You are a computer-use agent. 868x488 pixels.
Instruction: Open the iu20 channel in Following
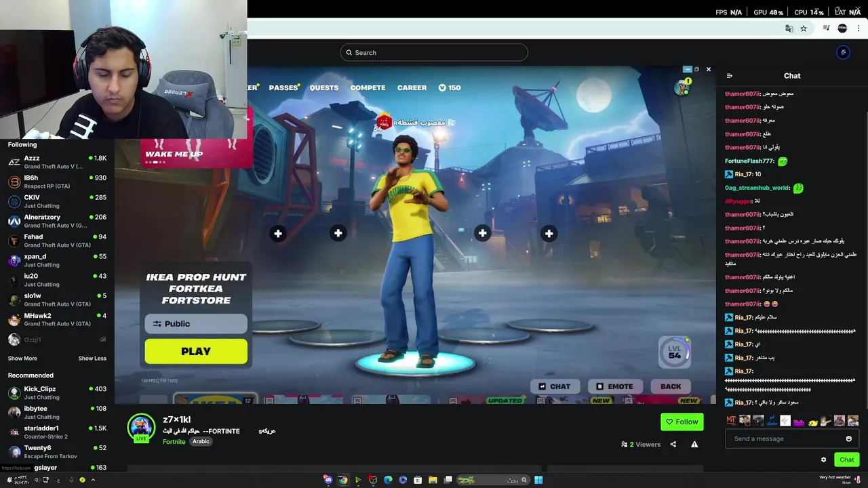click(57, 280)
